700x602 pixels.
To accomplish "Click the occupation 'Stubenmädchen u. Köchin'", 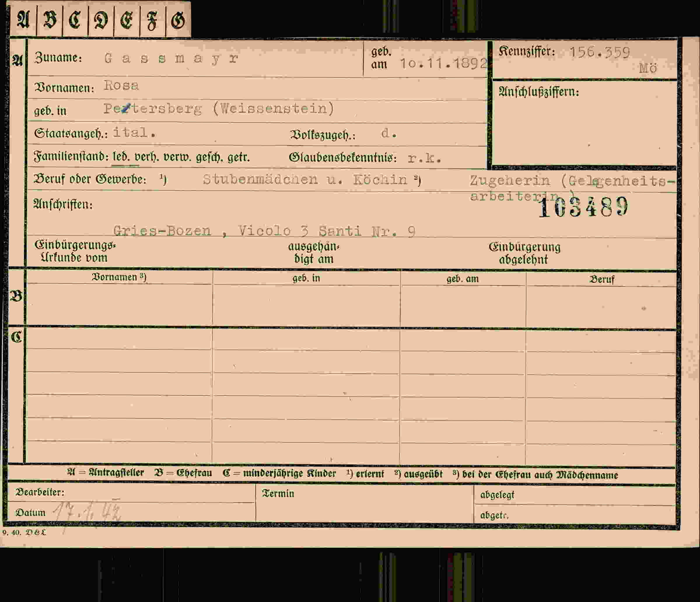I will tap(305, 179).
